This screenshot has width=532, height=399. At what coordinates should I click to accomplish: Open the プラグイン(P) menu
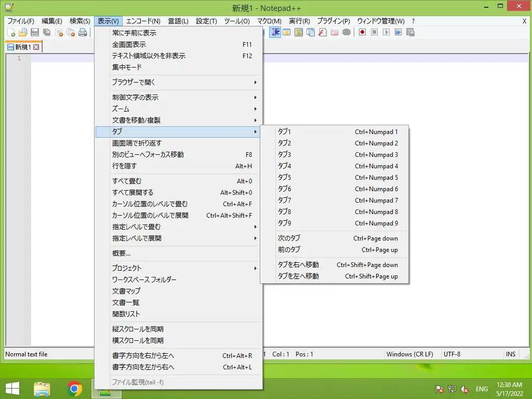point(334,21)
